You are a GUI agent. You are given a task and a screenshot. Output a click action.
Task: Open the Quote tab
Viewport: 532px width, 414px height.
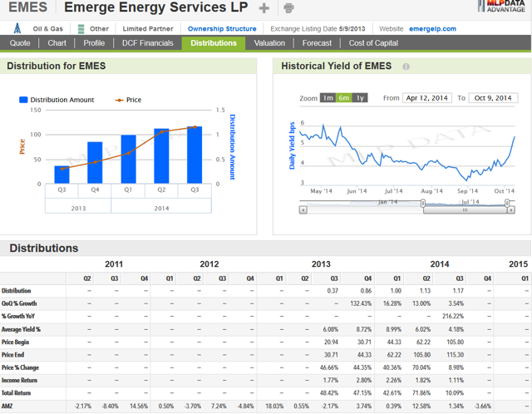[20, 43]
